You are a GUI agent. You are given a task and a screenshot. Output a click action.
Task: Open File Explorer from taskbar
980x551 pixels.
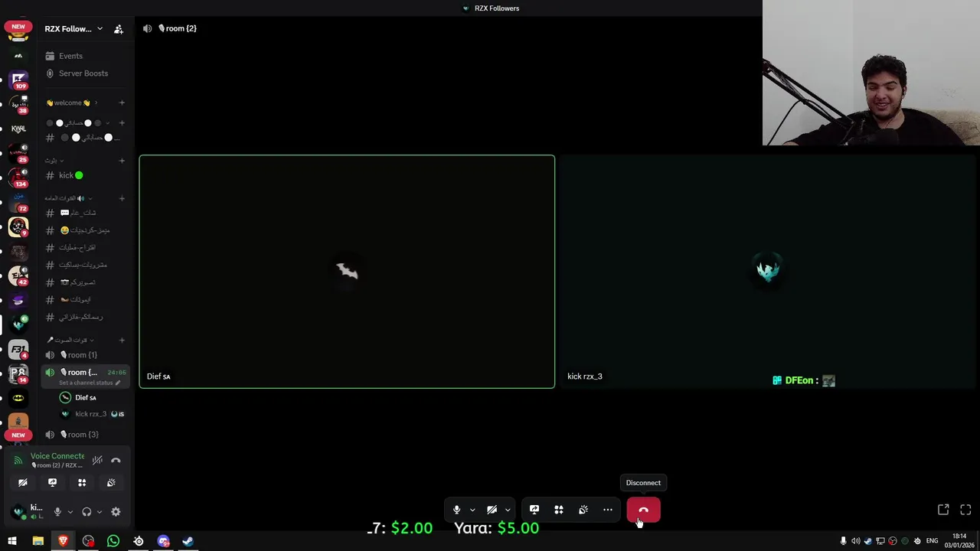coord(38,541)
